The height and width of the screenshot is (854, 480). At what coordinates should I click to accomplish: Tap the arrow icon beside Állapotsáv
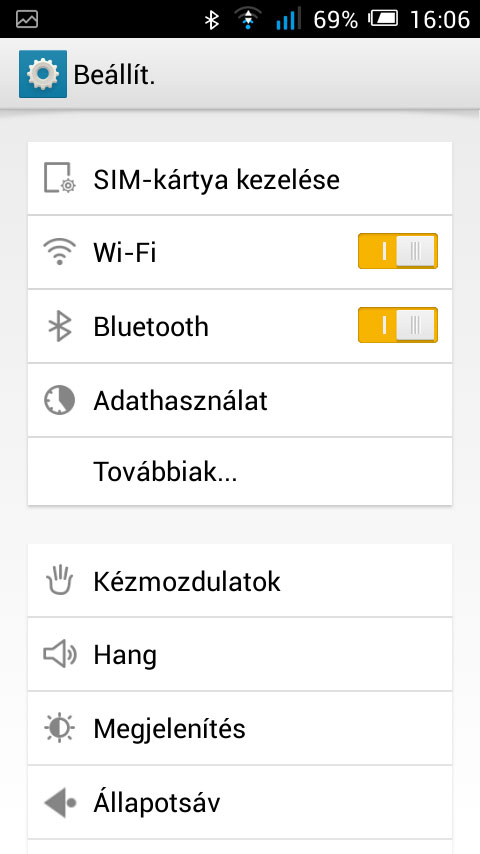click(59, 802)
